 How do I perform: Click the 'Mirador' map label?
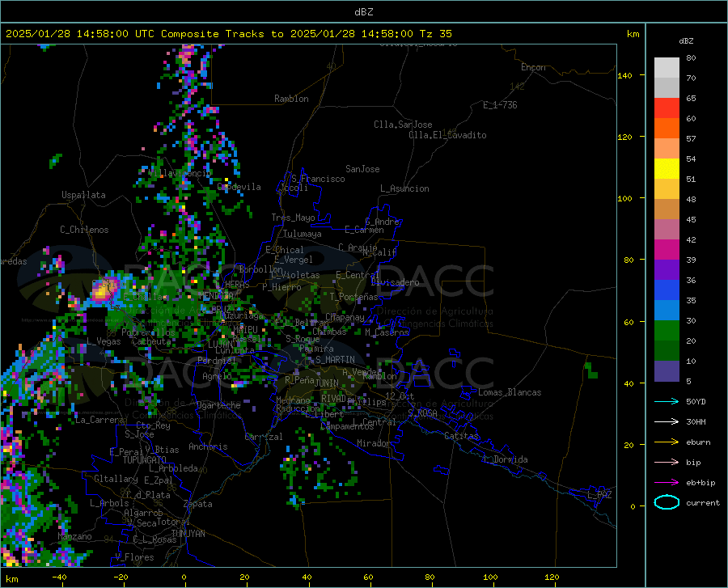(x=373, y=443)
